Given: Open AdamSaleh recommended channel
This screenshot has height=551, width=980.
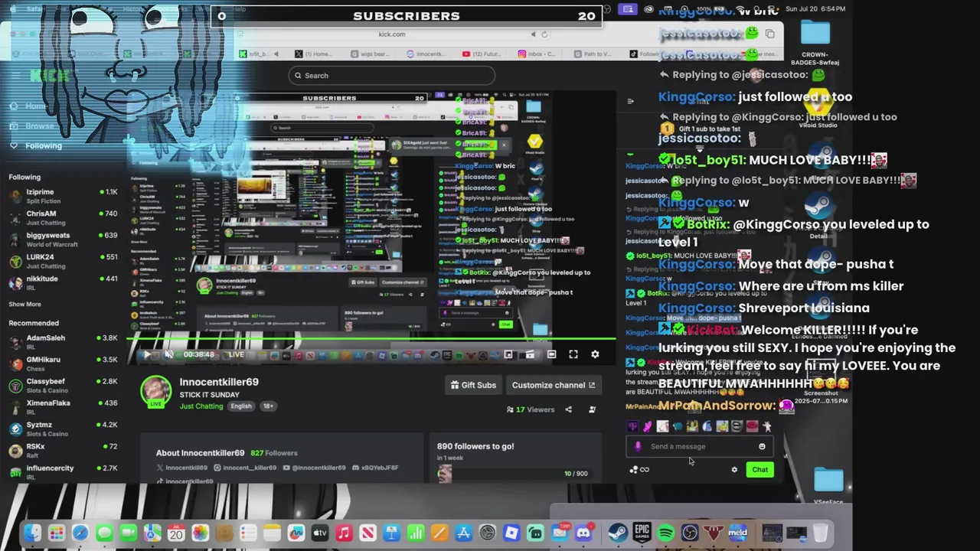Looking at the screenshot, I should [63, 341].
